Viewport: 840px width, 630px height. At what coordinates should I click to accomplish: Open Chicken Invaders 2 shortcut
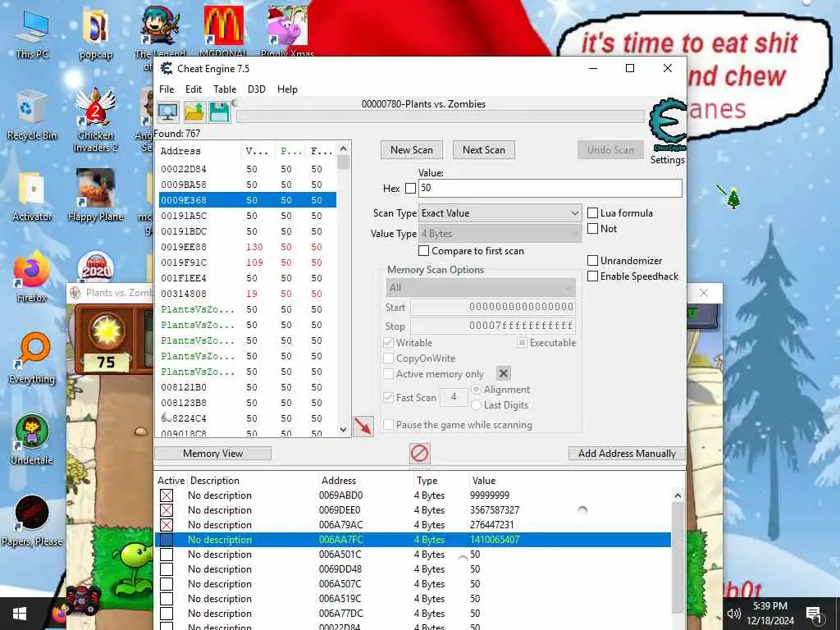coord(95,120)
